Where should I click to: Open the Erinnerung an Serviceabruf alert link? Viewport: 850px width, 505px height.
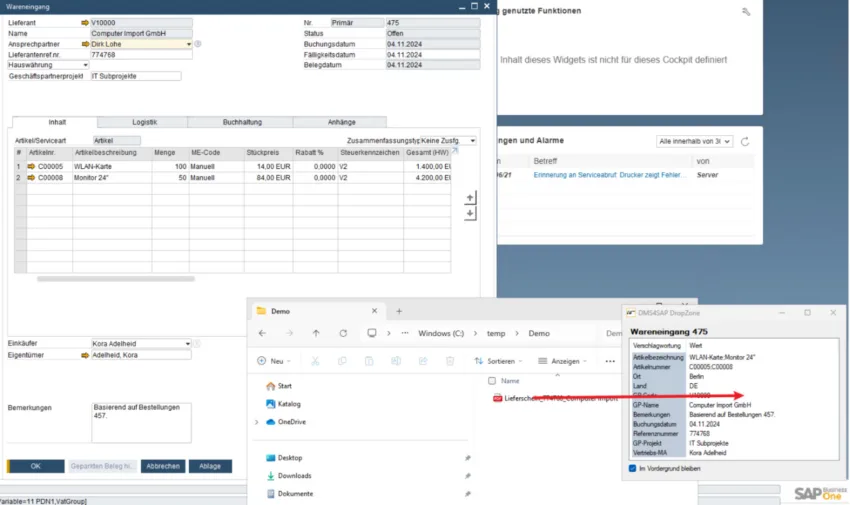609,175
